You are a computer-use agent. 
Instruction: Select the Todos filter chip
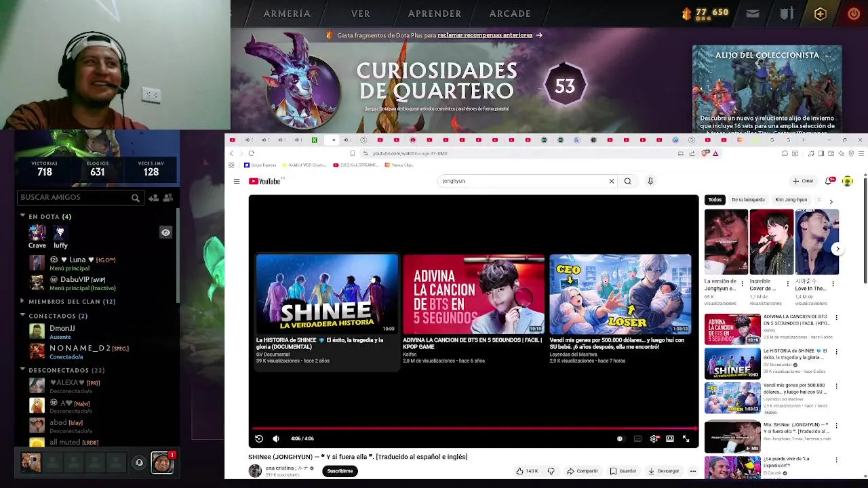click(715, 200)
